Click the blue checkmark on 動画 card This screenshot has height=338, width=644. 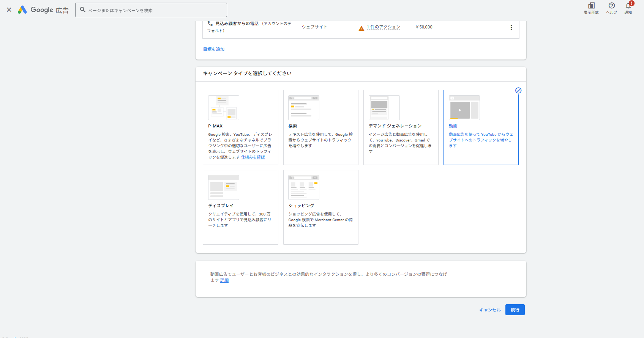tap(518, 90)
